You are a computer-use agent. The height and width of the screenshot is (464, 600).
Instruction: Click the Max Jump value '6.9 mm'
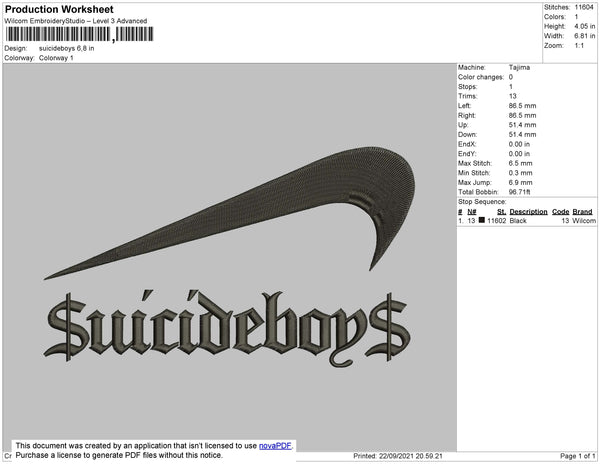click(520, 182)
